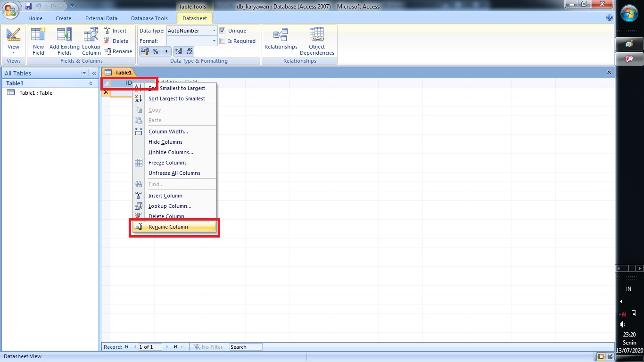
Task: Check the Is Required option
Action: (222, 41)
